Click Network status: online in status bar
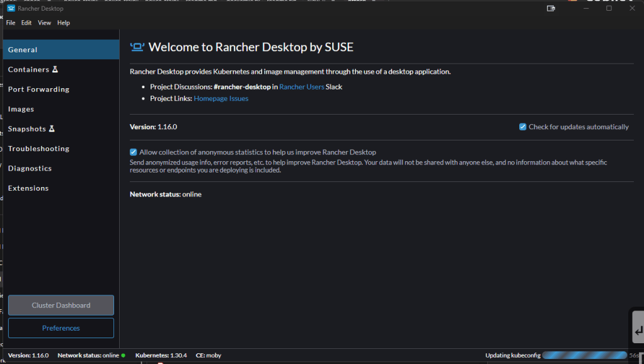This screenshot has width=644, height=364. [x=88, y=355]
